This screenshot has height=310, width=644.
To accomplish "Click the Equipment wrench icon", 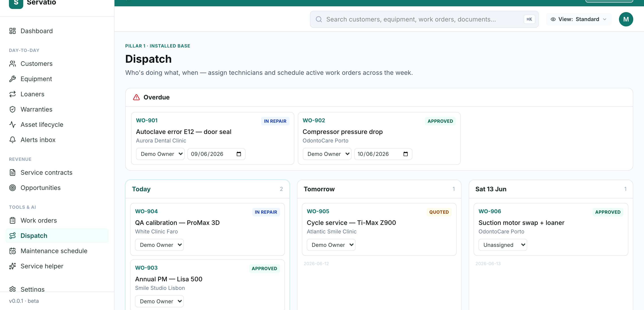I will (x=13, y=79).
